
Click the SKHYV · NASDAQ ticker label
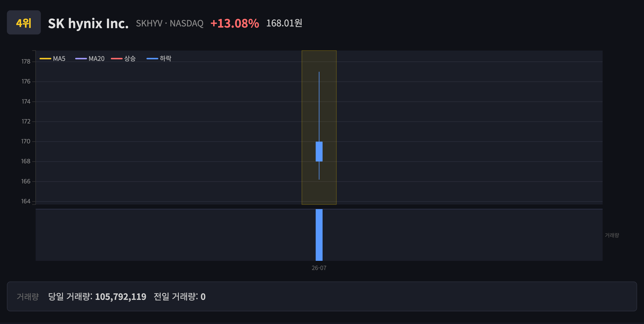click(169, 24)
